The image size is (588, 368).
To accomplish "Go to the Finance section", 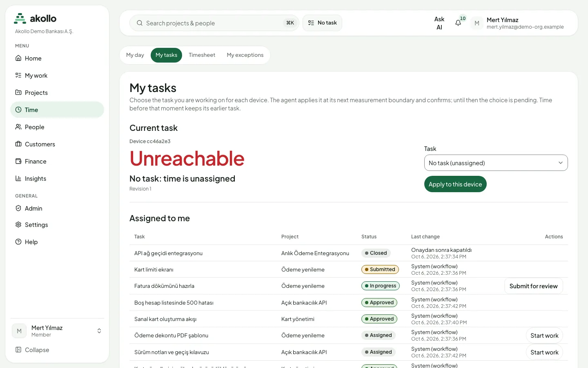I will pos(57,162).
